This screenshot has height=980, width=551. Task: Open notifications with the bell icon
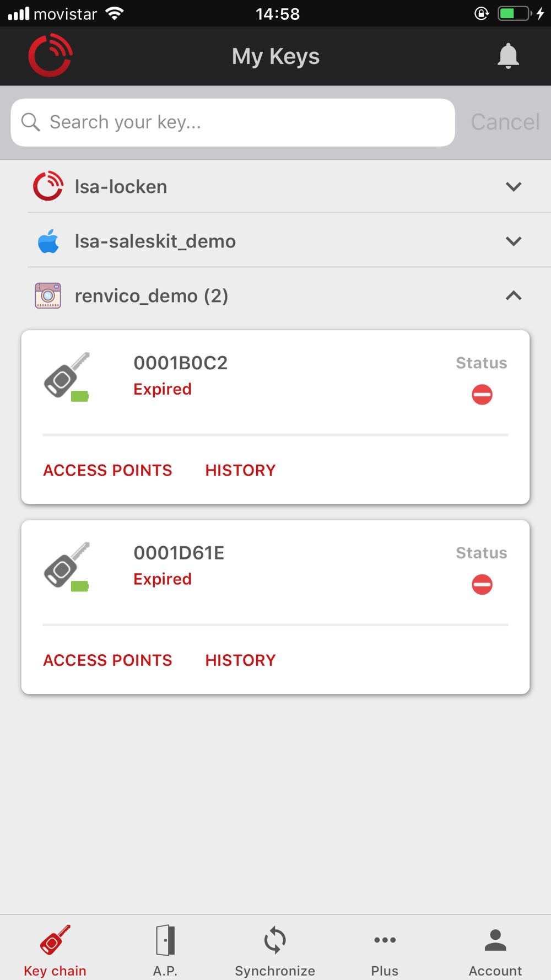point(508,56)
